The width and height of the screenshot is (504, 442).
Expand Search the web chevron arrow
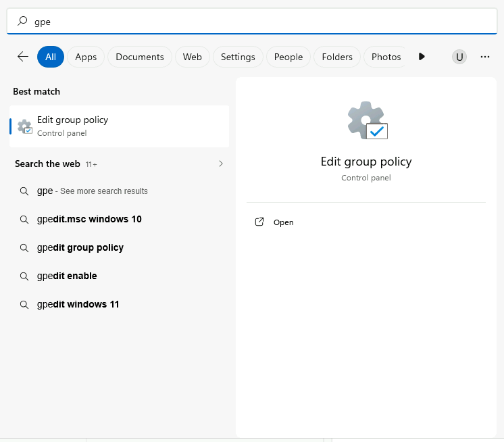[221, 164]
